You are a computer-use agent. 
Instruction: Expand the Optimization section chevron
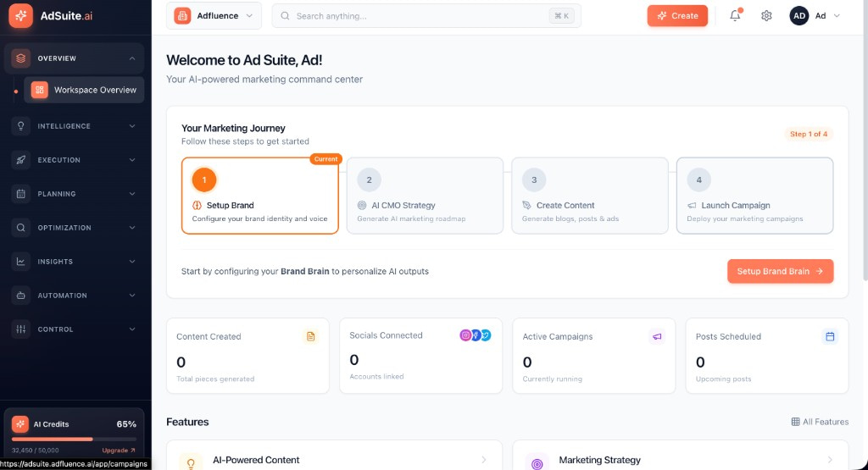132,227
